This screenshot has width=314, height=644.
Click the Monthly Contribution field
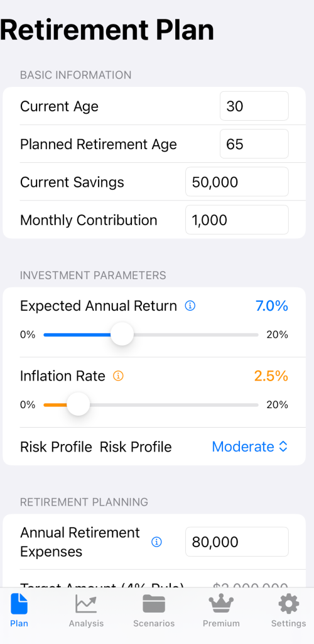[237, 219]
